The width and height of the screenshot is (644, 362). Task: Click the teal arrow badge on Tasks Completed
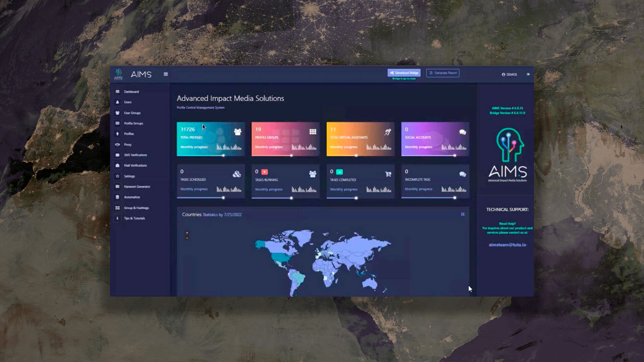339,172
